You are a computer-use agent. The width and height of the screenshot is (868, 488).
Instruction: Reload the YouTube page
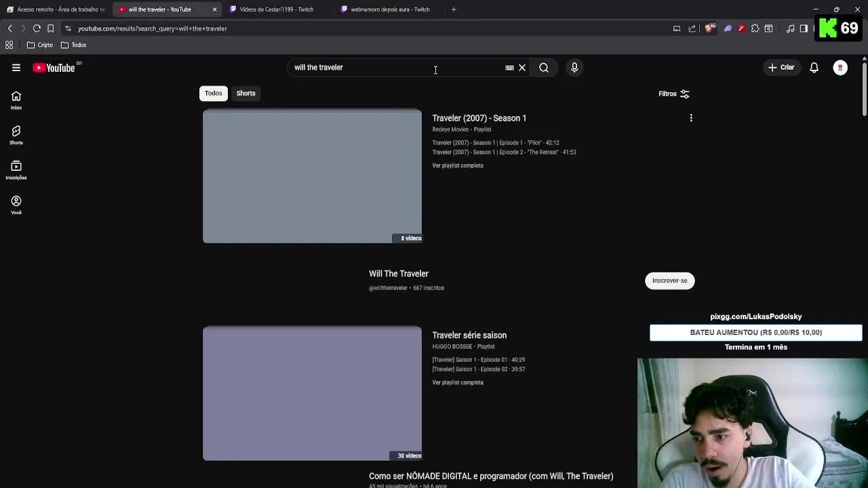(x=37, y=28)
